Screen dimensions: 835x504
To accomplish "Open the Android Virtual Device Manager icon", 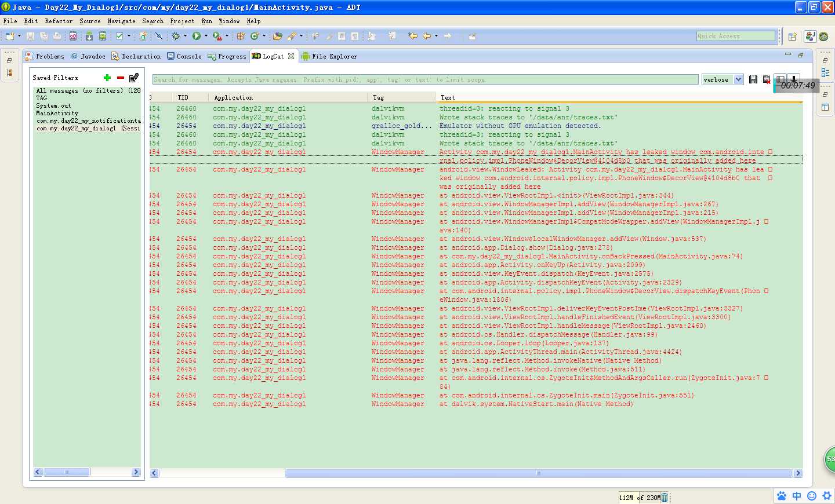I will [103, 36].
